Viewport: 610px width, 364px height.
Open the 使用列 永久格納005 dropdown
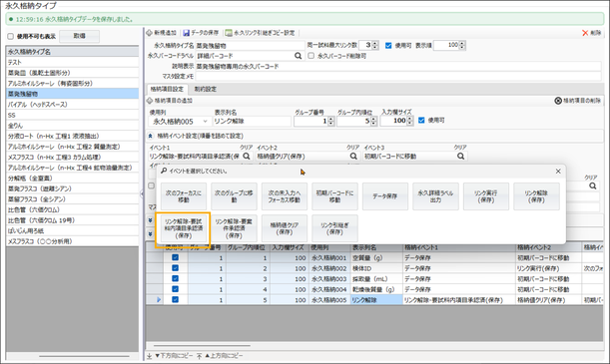click(x=205, y=122)
